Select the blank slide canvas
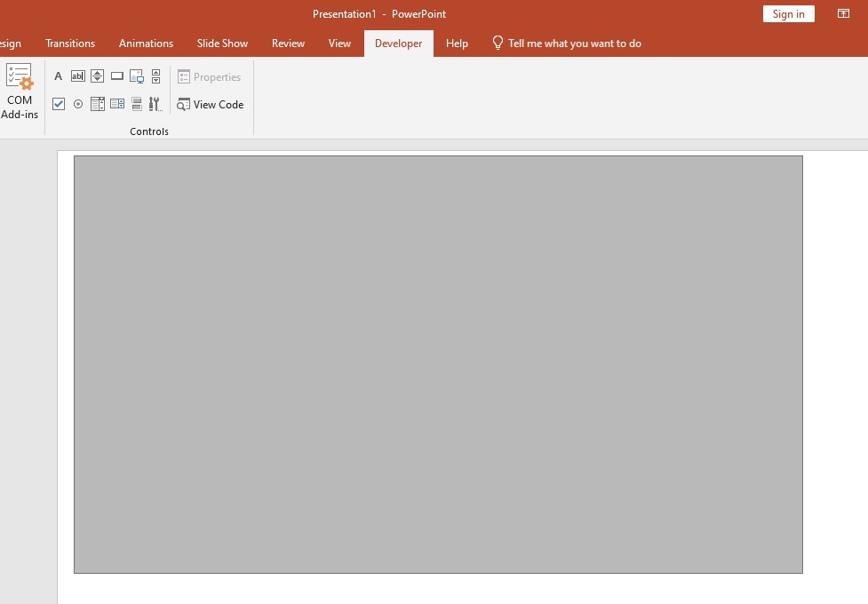 437,364
